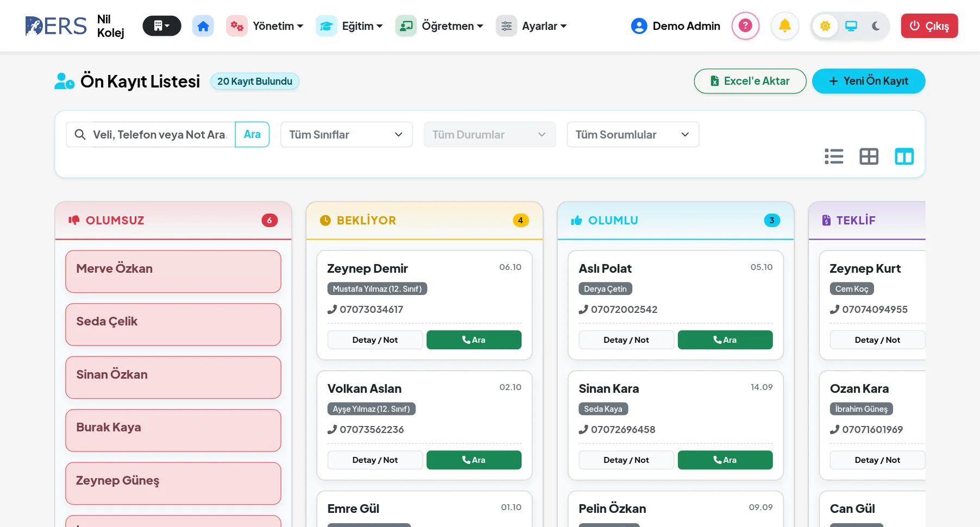
Task: Open the notifications bell
Action: [785, 26]
